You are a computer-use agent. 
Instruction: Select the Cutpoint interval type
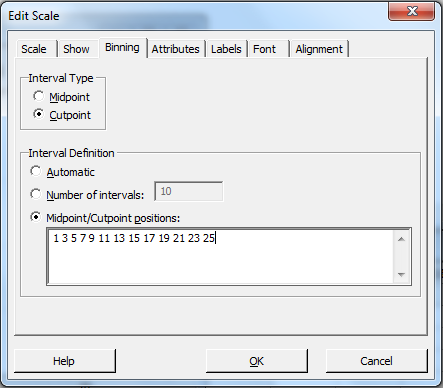pyautogui.click(x=38, y=114)
